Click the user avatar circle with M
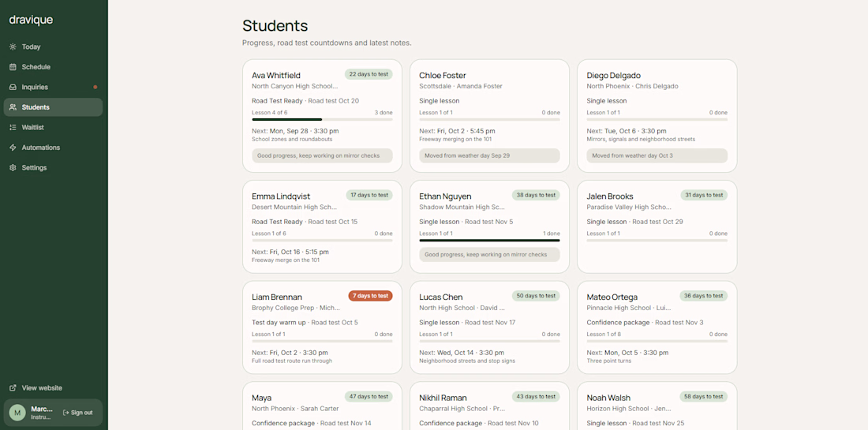The image size is (868, 430). point(17,413)
